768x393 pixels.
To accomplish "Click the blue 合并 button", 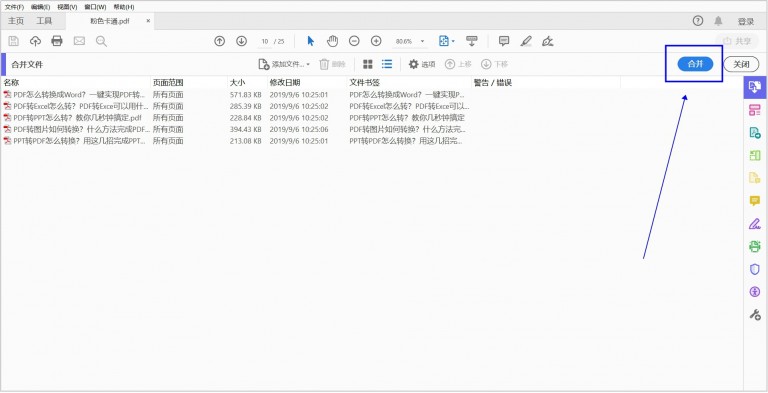I will (696, 64).
